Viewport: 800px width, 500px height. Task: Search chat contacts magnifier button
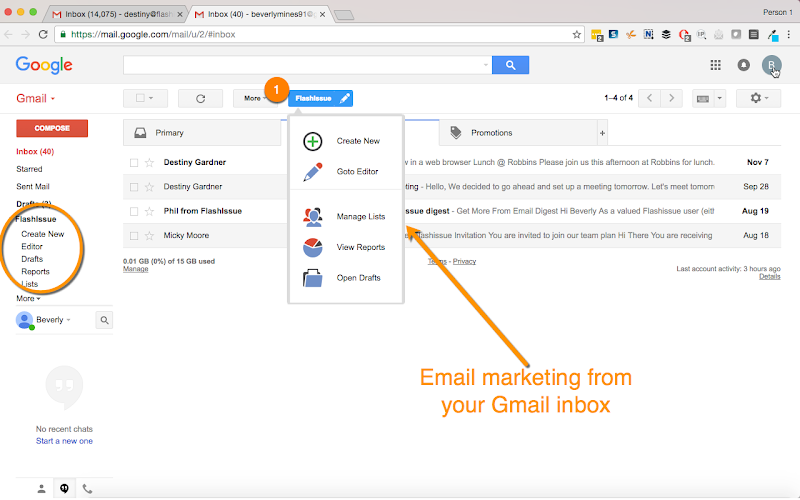[x=104, y=320]
